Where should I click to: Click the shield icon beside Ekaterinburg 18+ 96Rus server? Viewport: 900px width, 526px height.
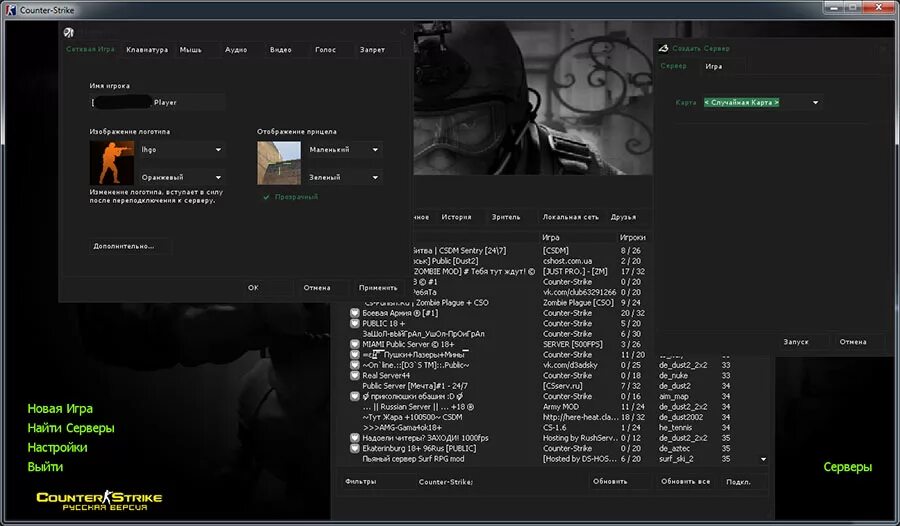[x=355, y=448]
